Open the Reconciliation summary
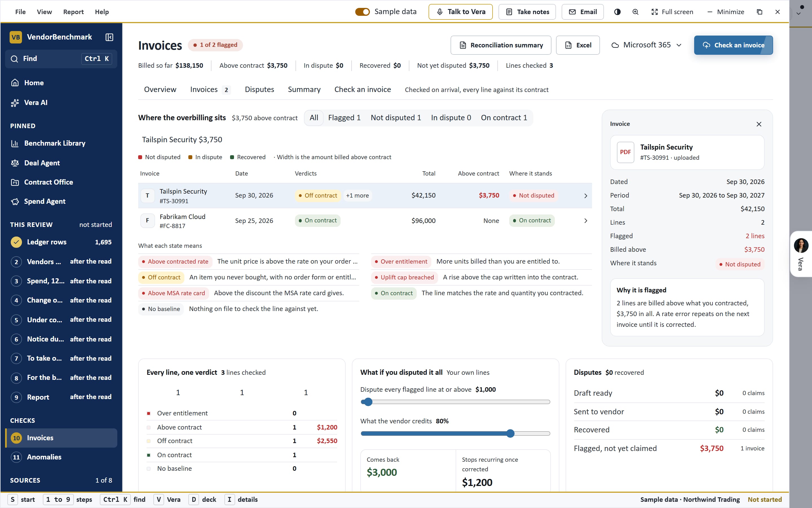The height and width of the screenshot is (508, 812). pos(501,45)
